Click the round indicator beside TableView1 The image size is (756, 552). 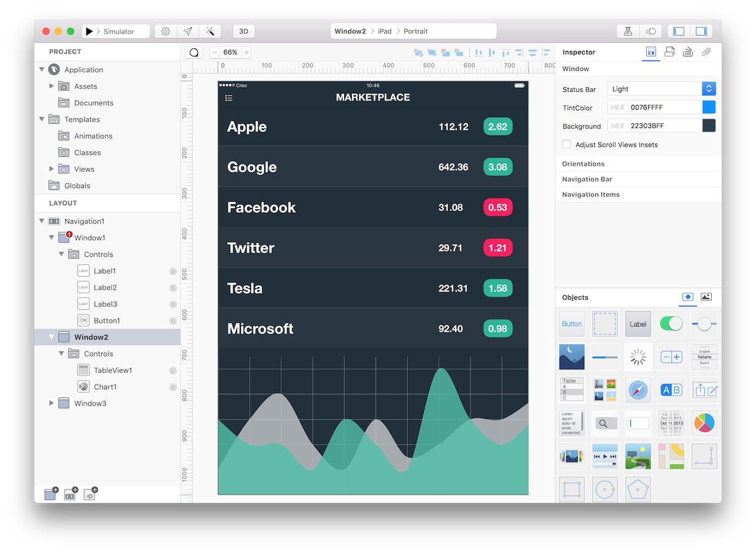pyautogui.click(x=173, y=370)
